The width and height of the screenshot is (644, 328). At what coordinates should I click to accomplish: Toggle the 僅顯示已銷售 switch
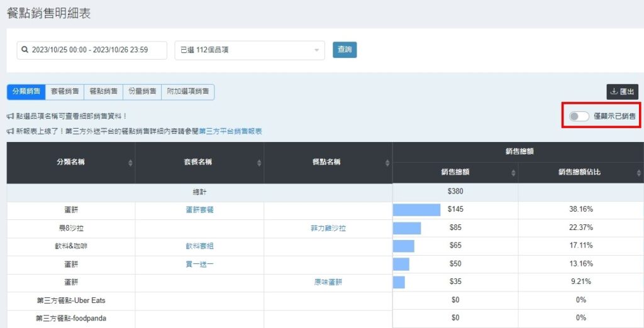(x=579, y=116)
